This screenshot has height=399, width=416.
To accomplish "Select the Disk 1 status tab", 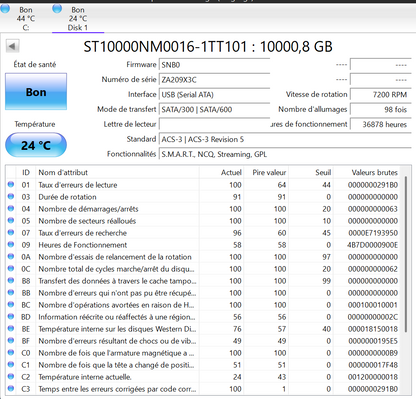I will (x=78, y=18).
